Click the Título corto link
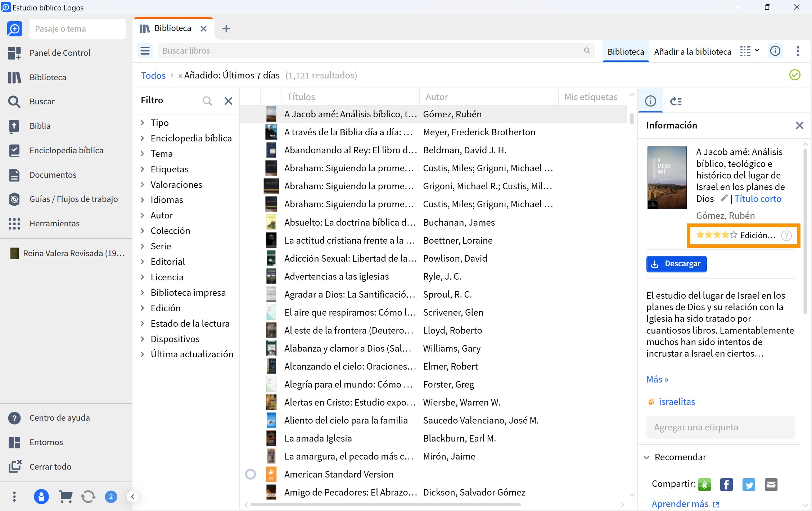Image resolution: width=812 pixels, height=511 pixels. point(758,199)
